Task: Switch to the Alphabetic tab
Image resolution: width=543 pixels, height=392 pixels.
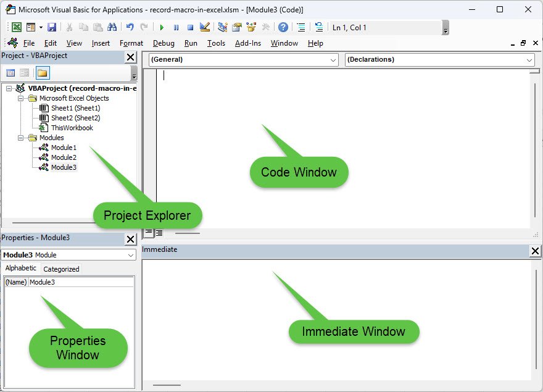Action: pyautogui.click(x=21, y=269)
